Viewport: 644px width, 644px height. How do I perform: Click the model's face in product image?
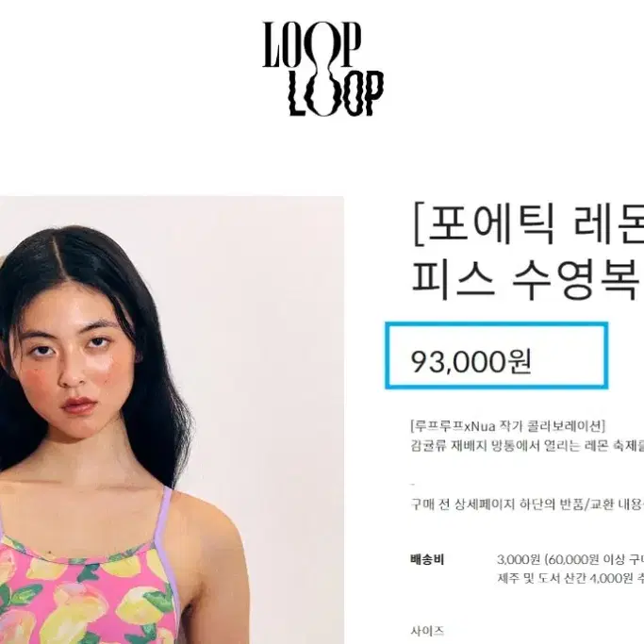click(78, 354)
